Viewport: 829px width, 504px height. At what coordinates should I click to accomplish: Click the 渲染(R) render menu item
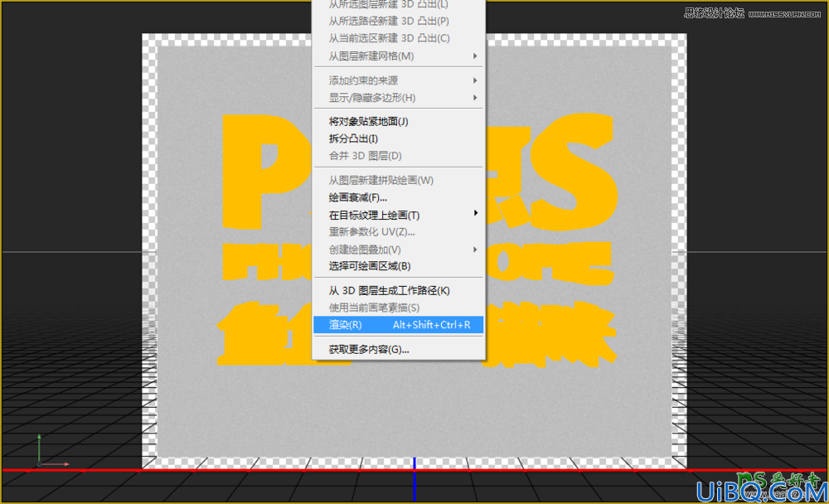point(398,325)
